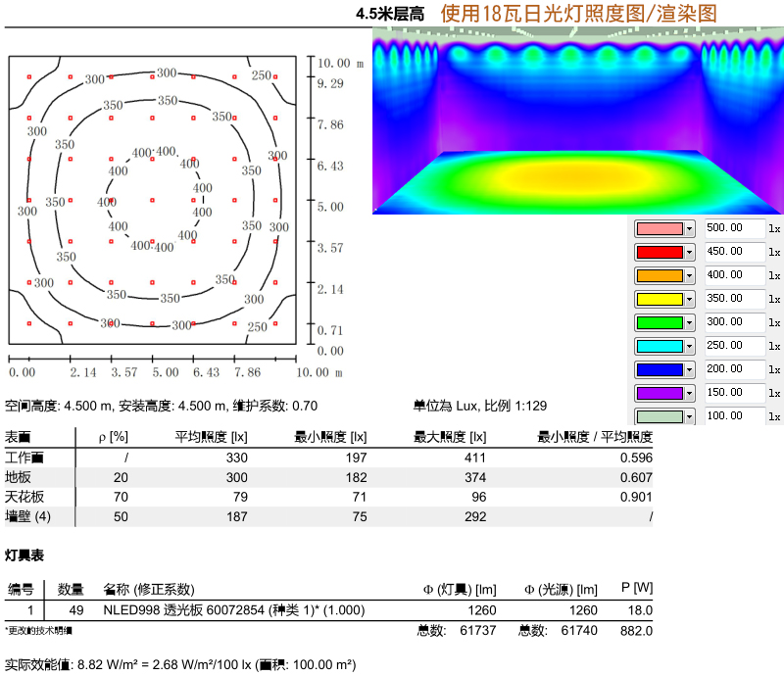Expand the color dropdown for 150.00 lx
The height and width of the screenshot is (676, 784).
coord(690,394)
